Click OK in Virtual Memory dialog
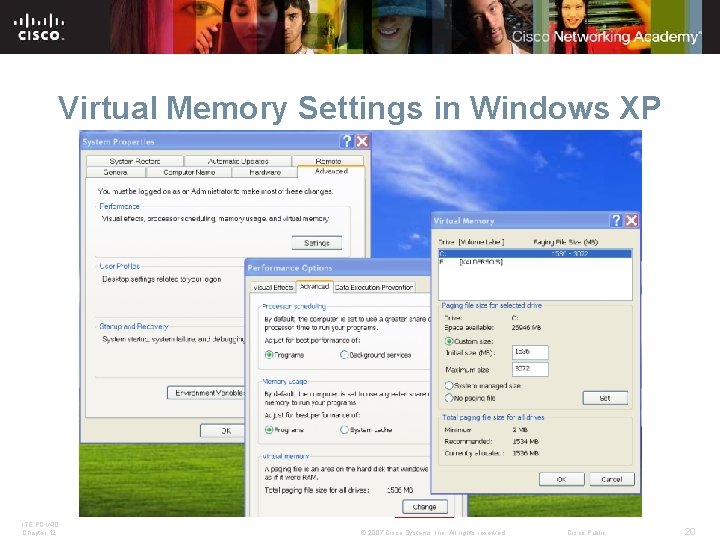720x540 pixels. (x=562, y=479)
